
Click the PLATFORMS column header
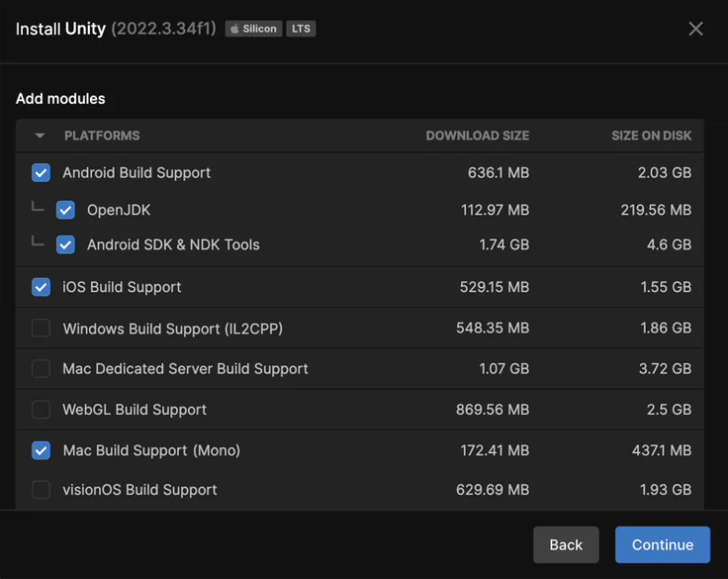tap(102, 135)
